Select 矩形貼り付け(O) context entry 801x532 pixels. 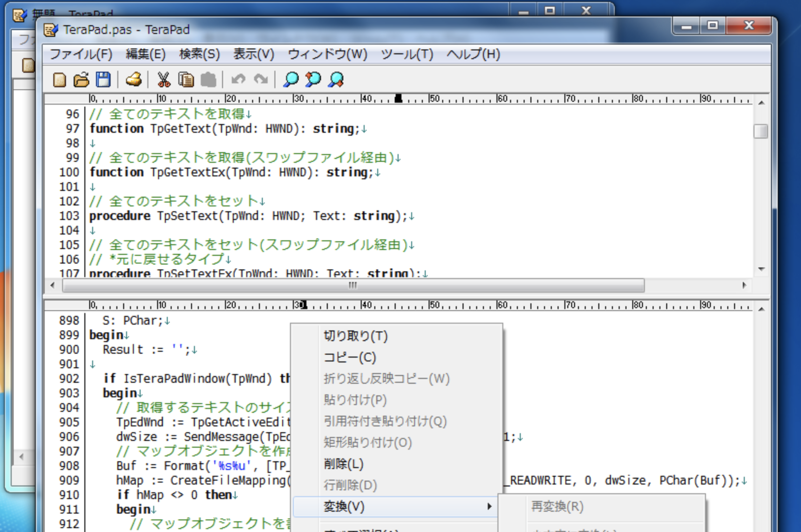click(x=397, y=442)
